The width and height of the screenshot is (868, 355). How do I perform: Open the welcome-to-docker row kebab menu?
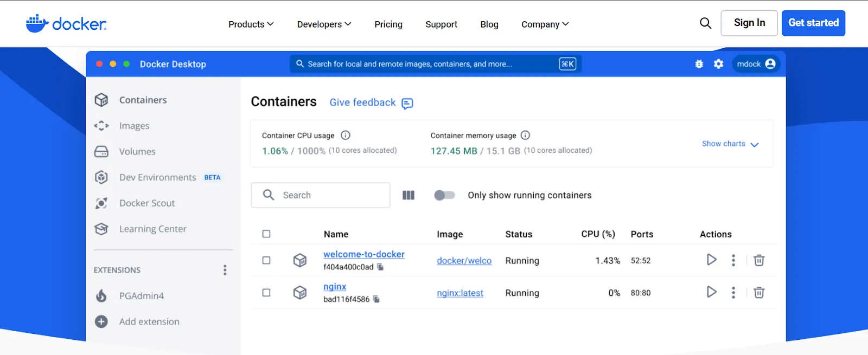733,260
